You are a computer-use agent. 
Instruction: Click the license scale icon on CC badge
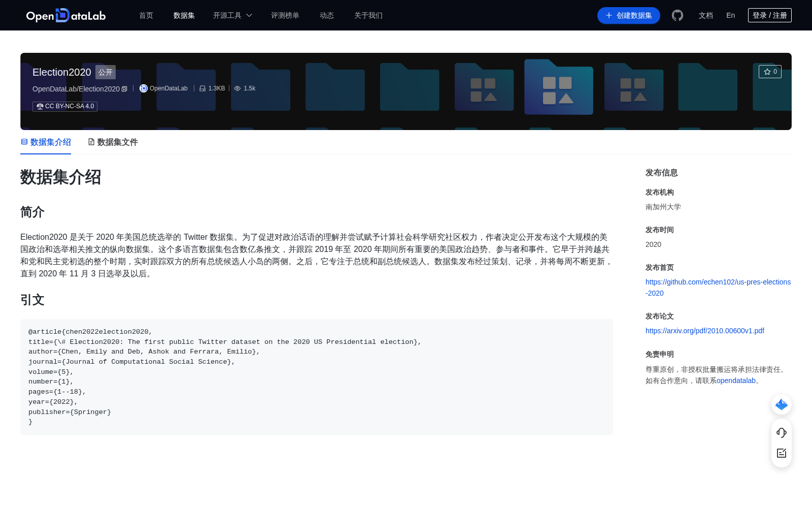click(x=40, y=106)
